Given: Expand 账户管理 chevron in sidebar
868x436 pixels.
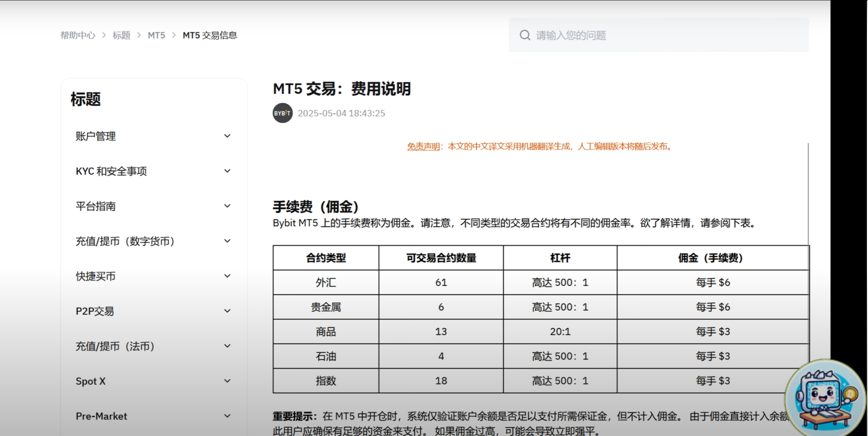Looking at the screenshot, I should (x=227, y=136).
